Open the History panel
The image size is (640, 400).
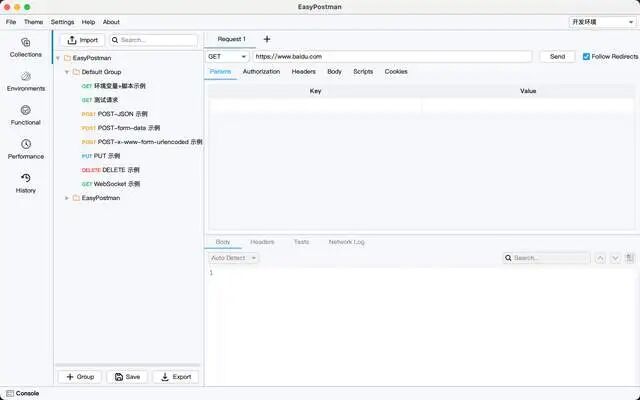pos(26,183)
